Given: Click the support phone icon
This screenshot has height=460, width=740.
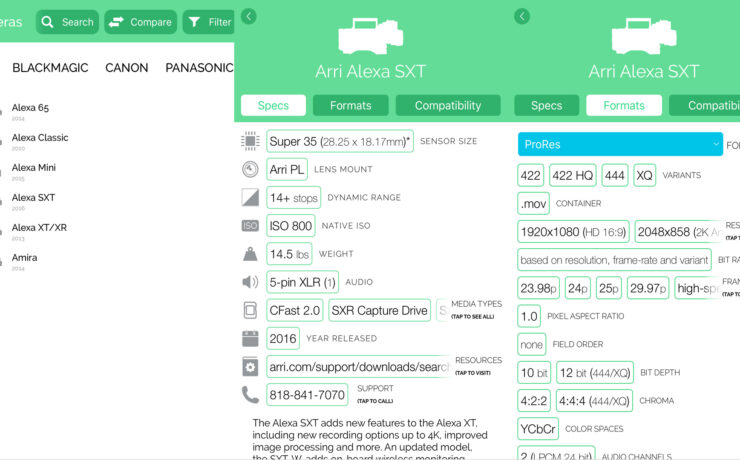Looking at the screenshot, I should [250, 395].
